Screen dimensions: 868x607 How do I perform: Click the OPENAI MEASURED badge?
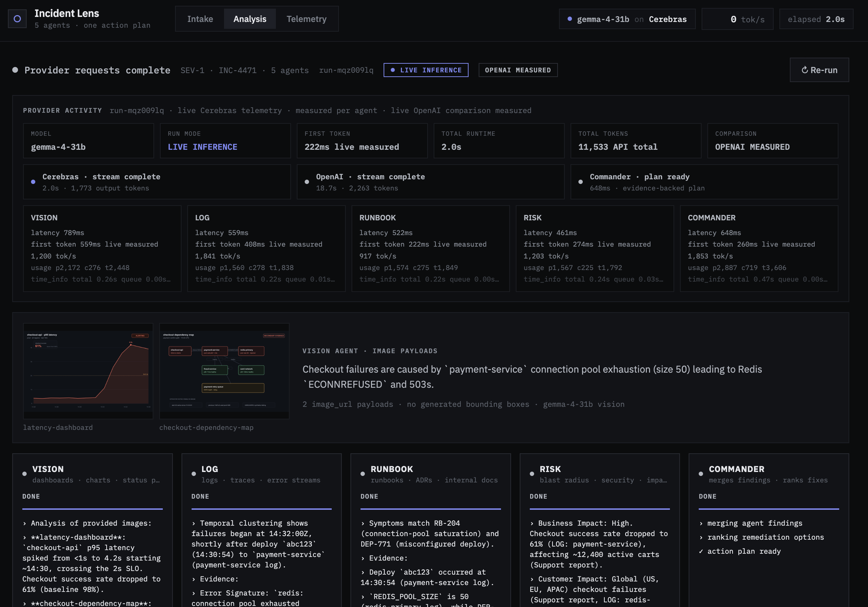coord(518,70)
